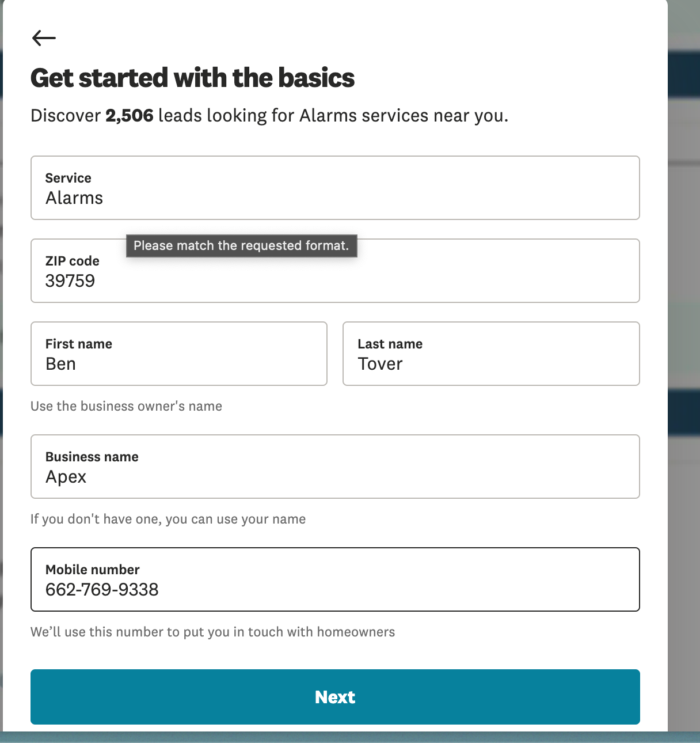Click into the First name field
This screenshot has height=743, width=700.
178,354
